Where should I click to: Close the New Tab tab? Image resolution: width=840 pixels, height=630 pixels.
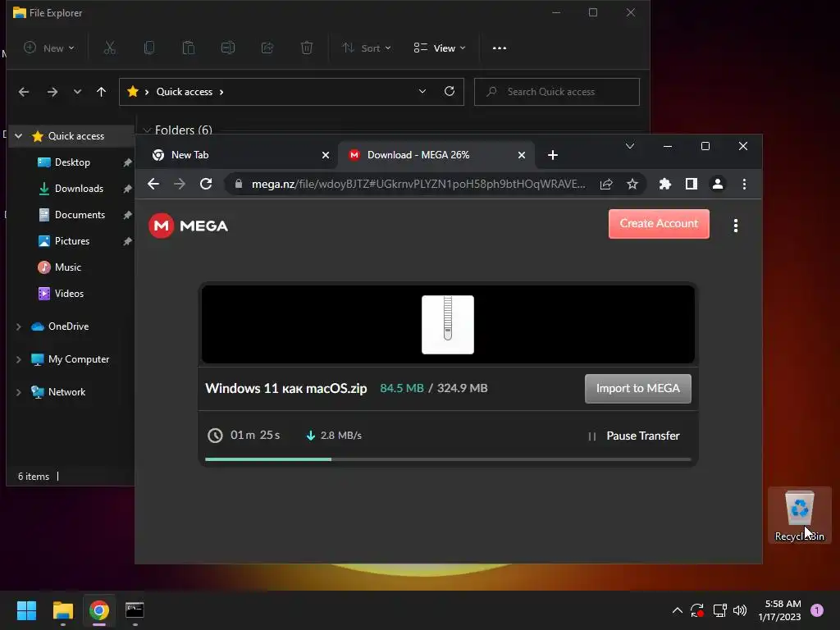[x=326, y=155]
